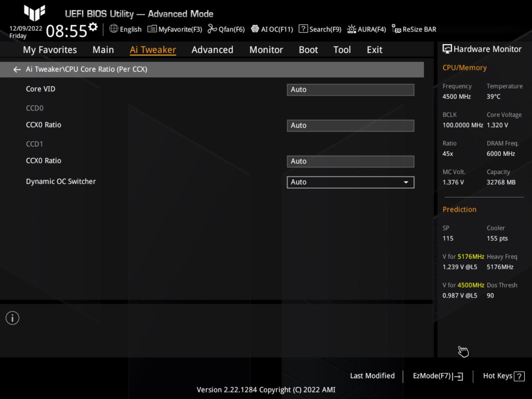Click Last Modified at the bottom
The width and height of the screenshot is (532, 399).
pyautogui.click(x=372, y=376)
